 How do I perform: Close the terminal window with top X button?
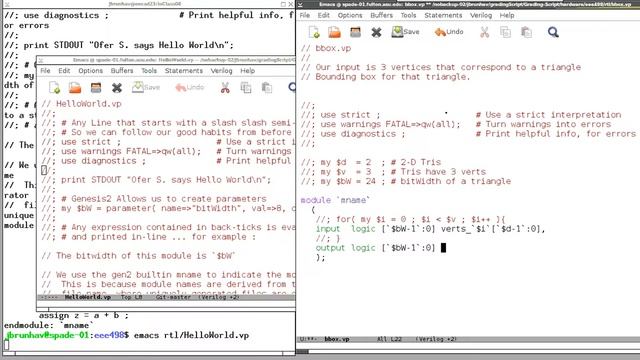point(291,4)
